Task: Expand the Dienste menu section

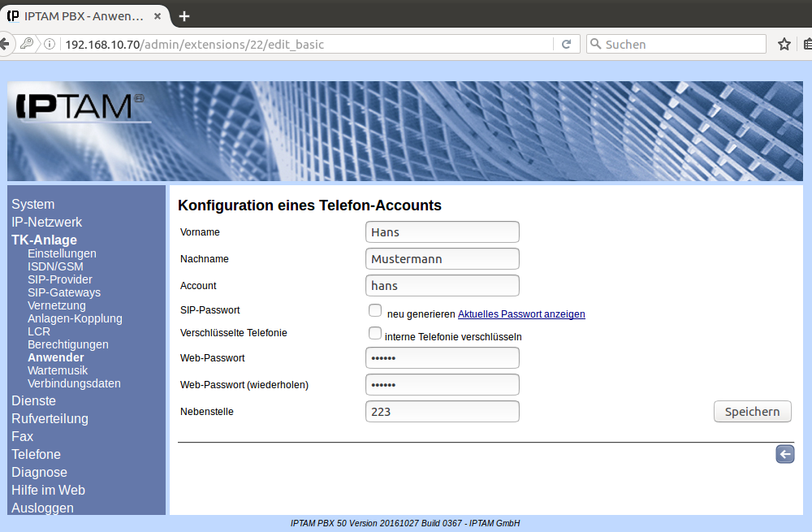Action: click(33, 400)
